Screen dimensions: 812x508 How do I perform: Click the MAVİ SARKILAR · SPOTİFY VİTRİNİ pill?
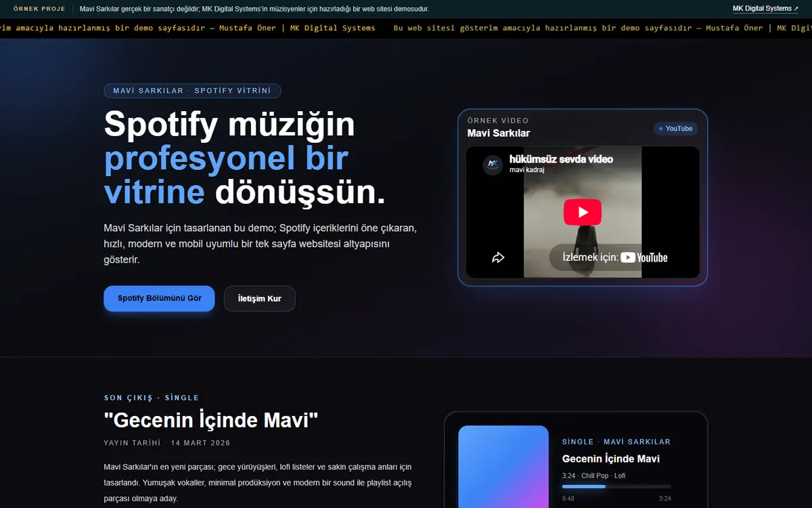coord(192,91)
